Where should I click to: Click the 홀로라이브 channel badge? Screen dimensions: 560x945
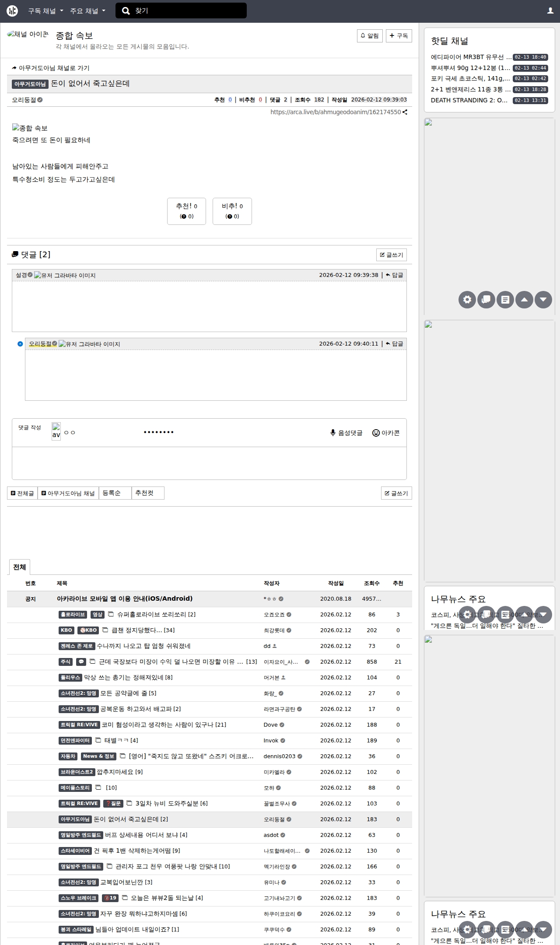click(x=73, y=615)
